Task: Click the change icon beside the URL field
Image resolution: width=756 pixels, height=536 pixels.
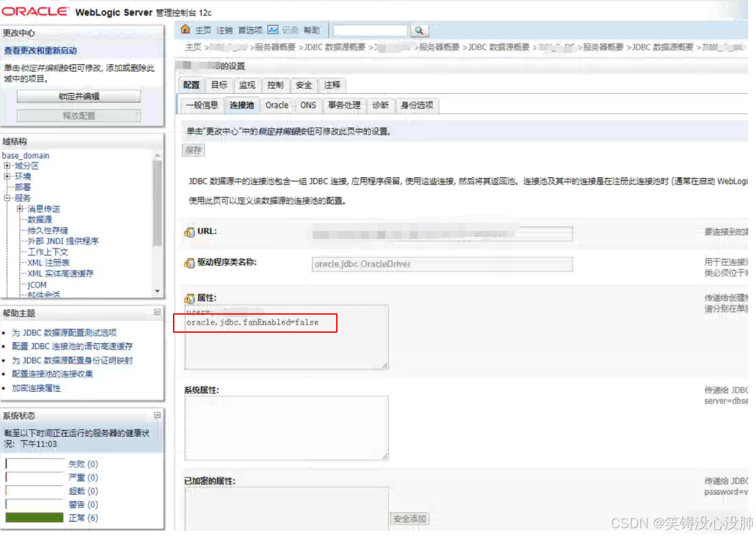Action: 190,231
